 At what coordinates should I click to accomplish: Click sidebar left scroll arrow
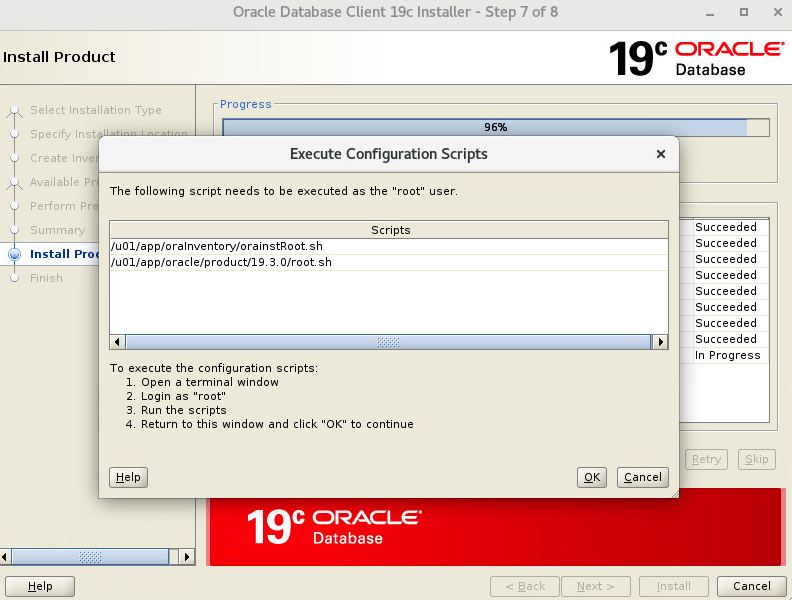click(5, 557)
